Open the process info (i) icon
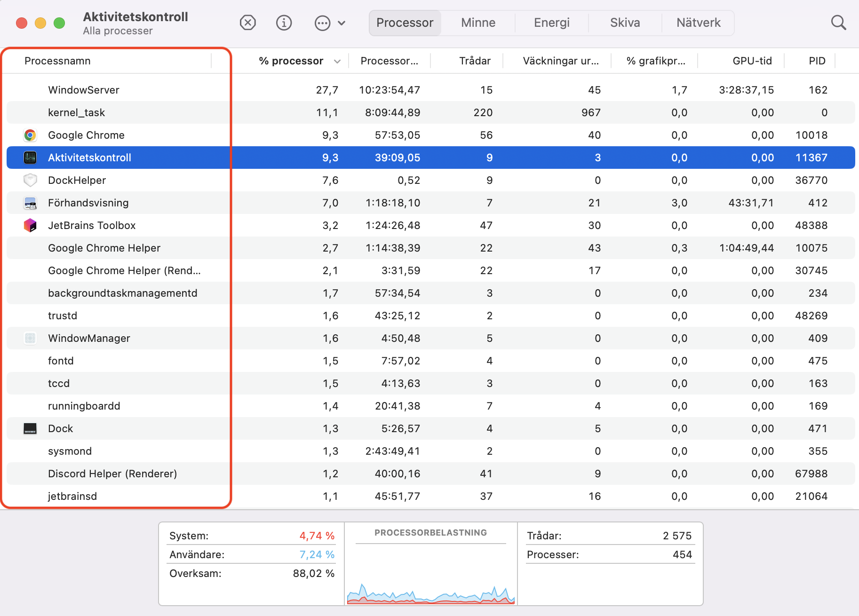Screen dimensions: 859x616 click(284, 23)
